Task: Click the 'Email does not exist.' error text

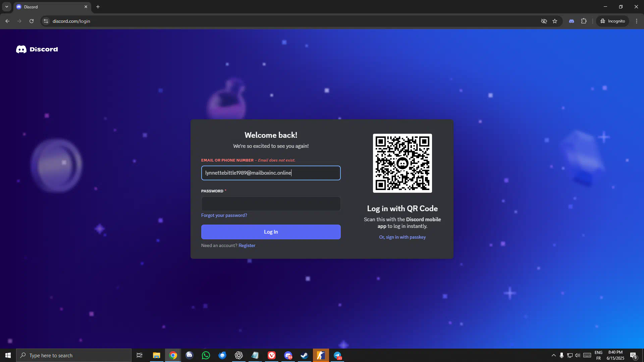Action: coord(277,160)
